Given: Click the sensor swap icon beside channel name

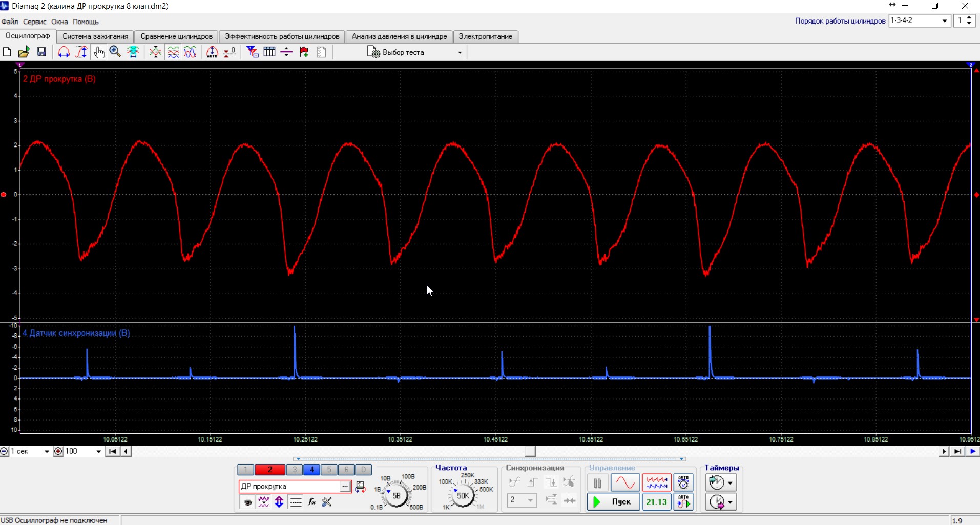Looking at the screenshot, I should (x=361, y=487).
